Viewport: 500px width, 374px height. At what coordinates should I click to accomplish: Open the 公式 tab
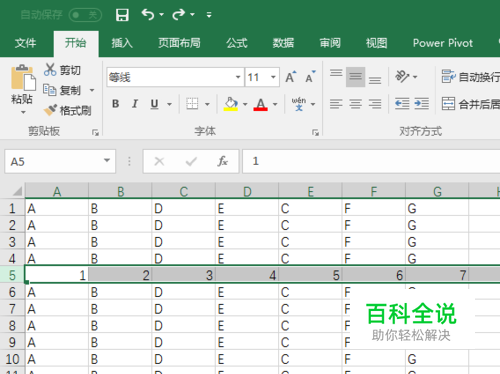tap(237, 43)
